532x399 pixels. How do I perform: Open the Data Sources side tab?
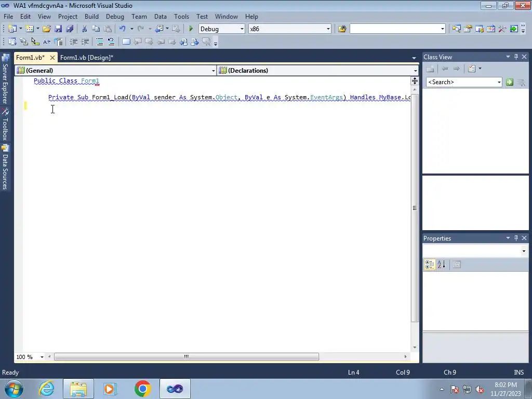coord(5,167)
